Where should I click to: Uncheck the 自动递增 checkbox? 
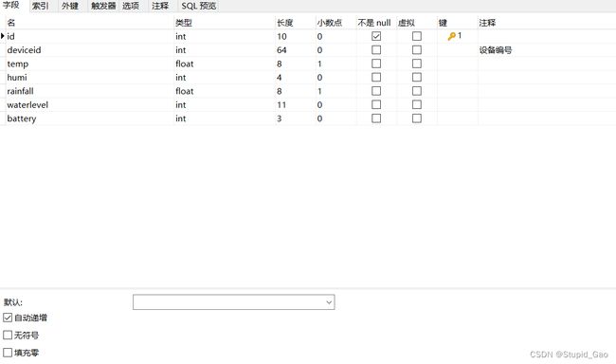[x=8, y=318]
